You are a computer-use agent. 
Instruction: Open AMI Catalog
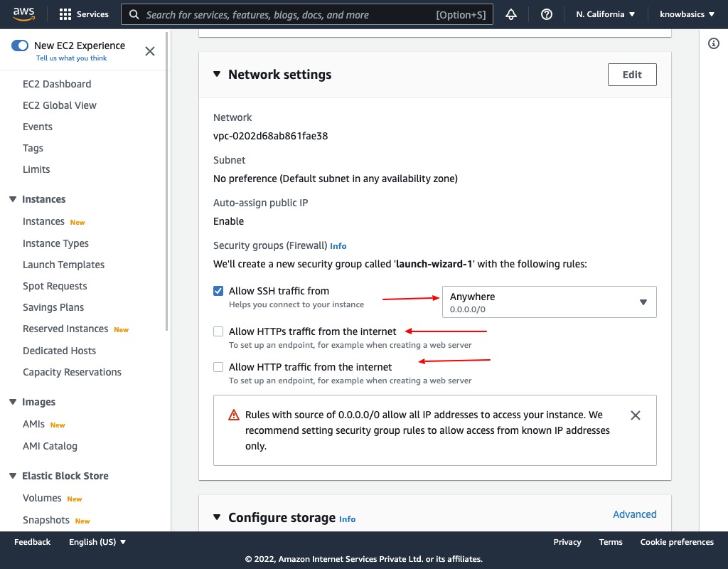click(50, 446)
